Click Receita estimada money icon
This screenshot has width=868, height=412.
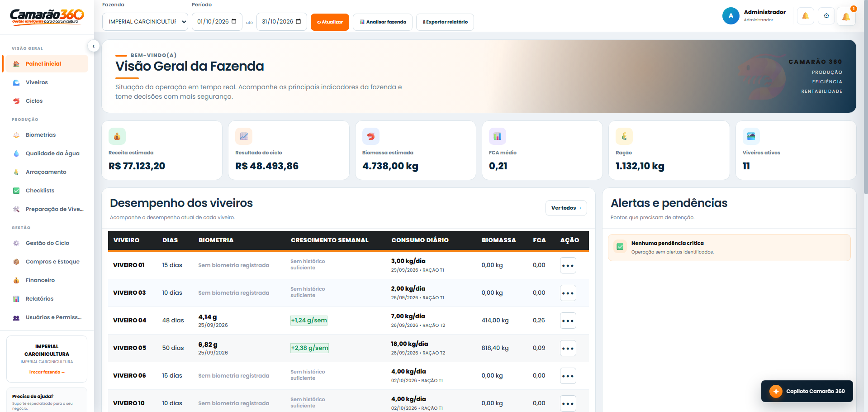[x=117, y=136]
